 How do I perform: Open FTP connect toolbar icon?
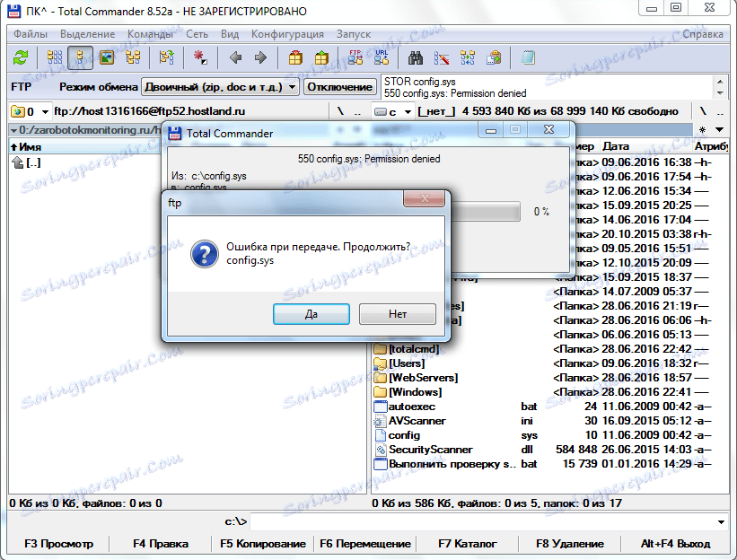click(x=355, y=57)
